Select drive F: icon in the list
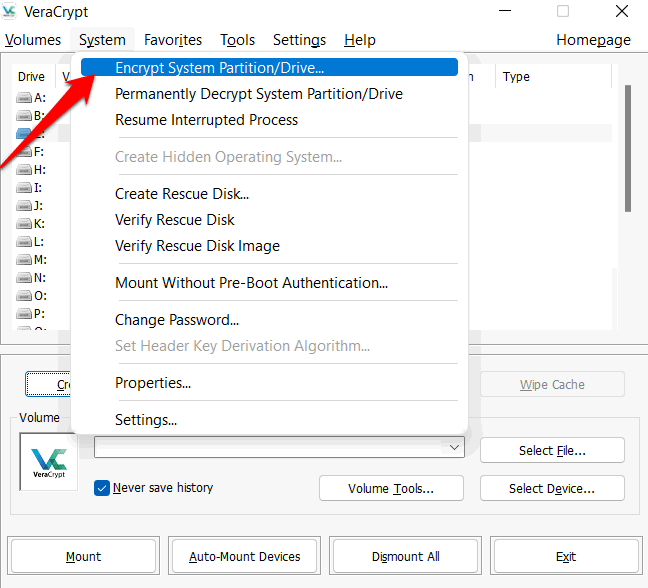This screenshot has height=588, width=648. click(x=24, y=152)
